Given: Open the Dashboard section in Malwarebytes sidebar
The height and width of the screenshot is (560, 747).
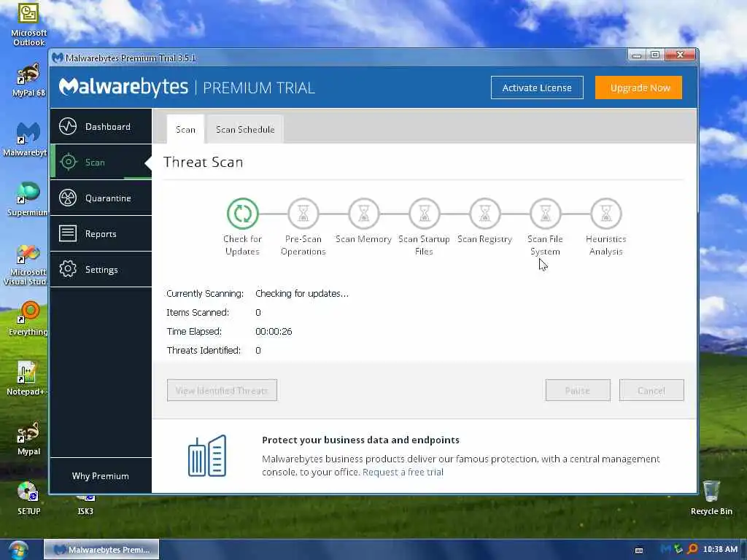Looking at the screenshot, I should [x=101, y=127].
